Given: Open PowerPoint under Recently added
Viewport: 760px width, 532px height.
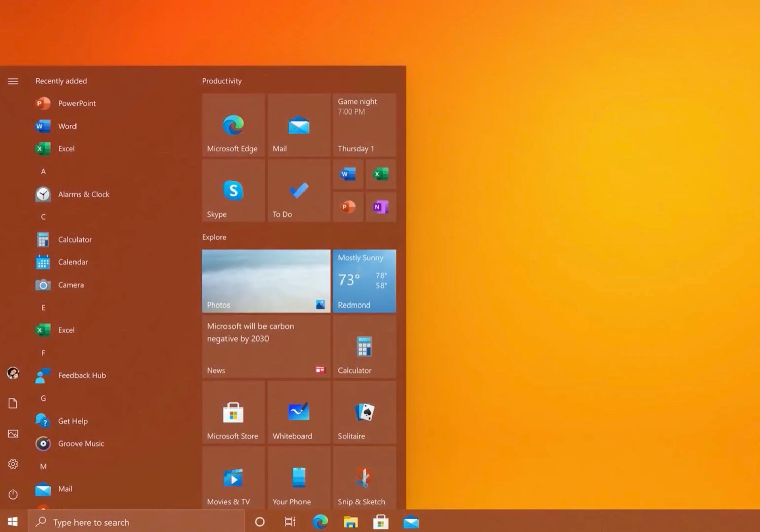Looking at the screenshot, I should (x=77, y=103).
